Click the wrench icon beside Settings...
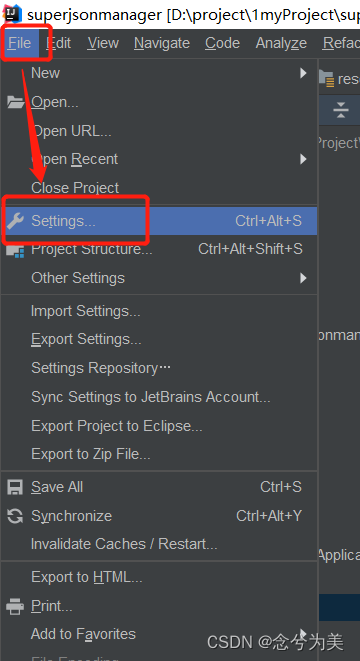 click(16, 220)
